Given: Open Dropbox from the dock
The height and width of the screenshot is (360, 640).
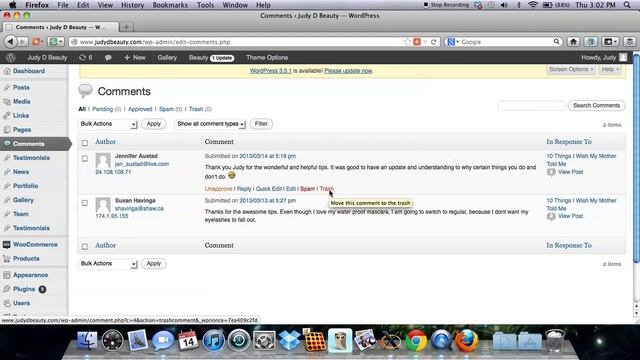Looking at the screenshot, I should 289,340.
